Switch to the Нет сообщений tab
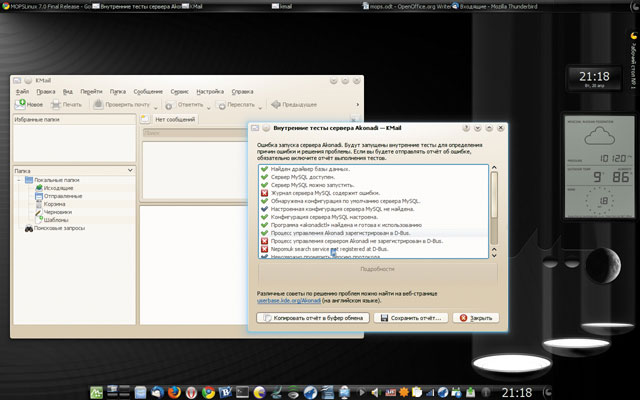The height and width of the screenshot is (400, 640). [x=175, y=120]
